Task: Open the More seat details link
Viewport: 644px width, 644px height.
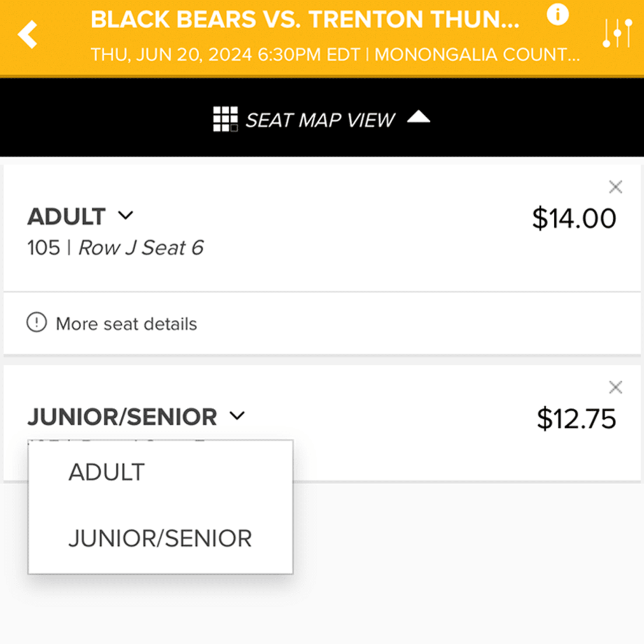Action: tap(126, 324)
